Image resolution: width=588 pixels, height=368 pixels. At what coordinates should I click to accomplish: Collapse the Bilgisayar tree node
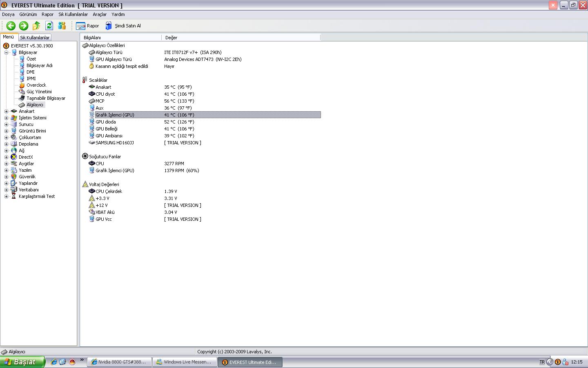click(6, 52)
